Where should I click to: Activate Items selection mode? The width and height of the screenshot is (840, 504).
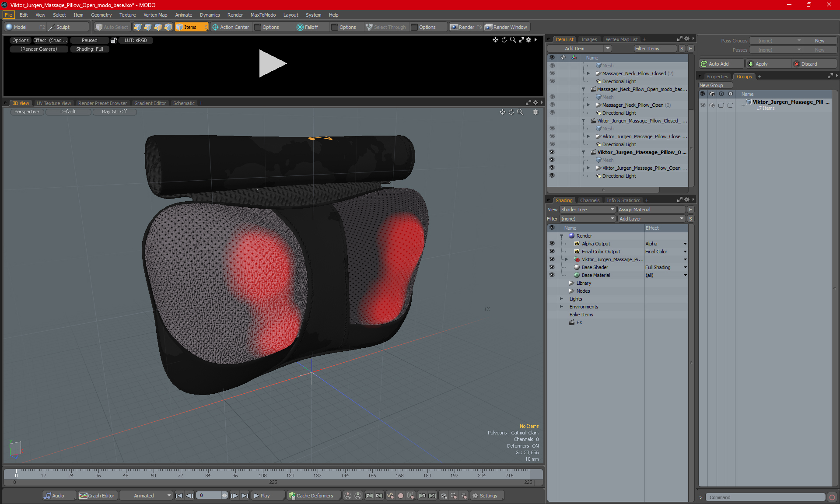[191, 27]
